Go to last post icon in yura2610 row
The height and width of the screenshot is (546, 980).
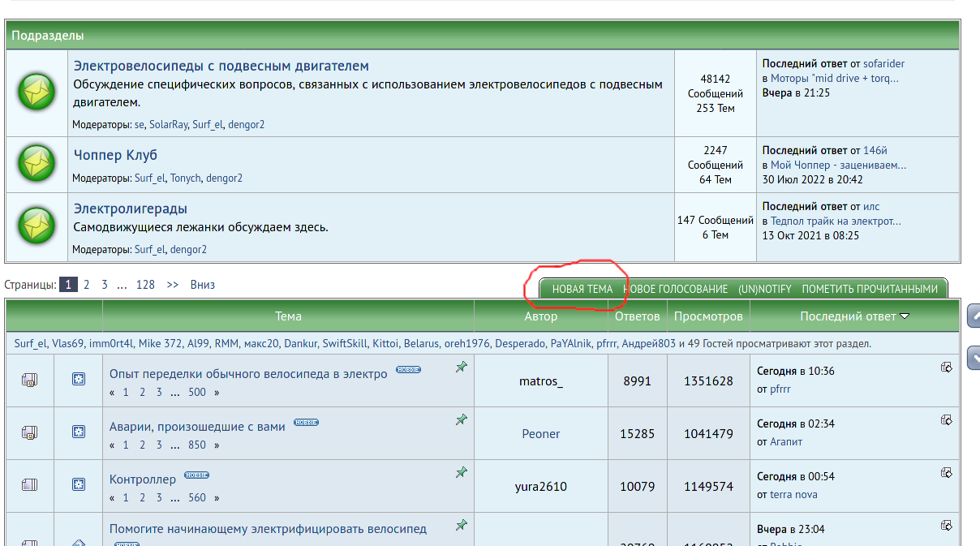pos(946,473)
